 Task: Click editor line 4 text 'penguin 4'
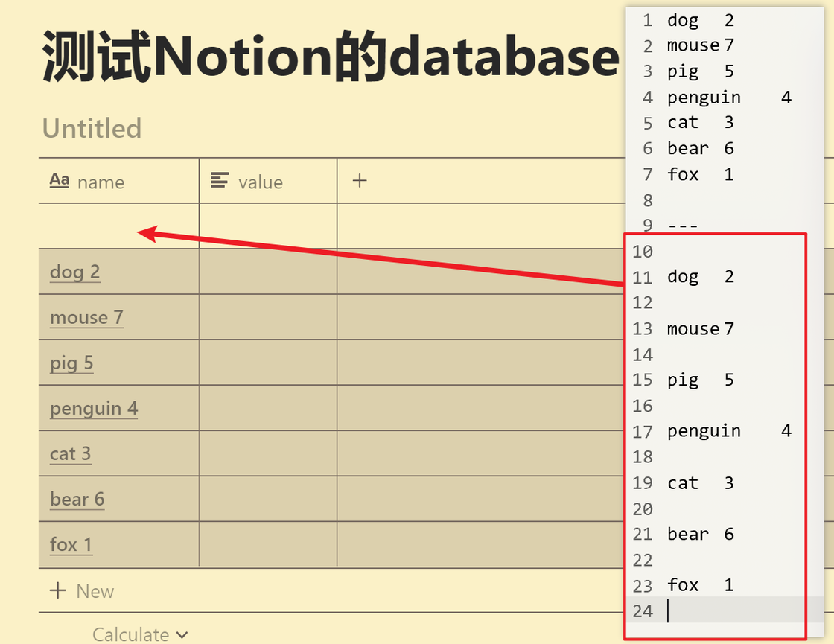(729, 98)
